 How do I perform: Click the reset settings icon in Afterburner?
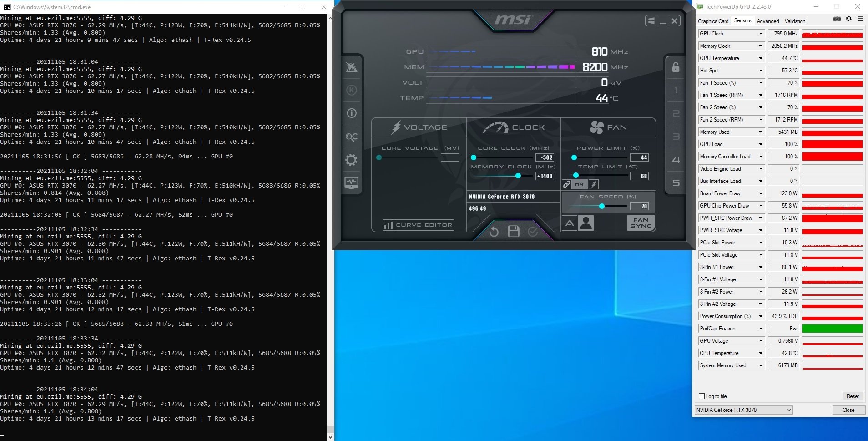pyautogui.click(x=494, y=232)
